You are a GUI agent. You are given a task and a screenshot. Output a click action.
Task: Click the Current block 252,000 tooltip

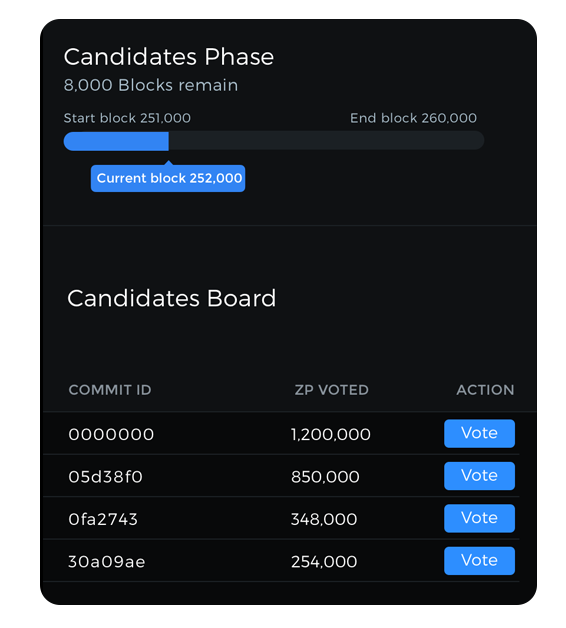[168, 178]
